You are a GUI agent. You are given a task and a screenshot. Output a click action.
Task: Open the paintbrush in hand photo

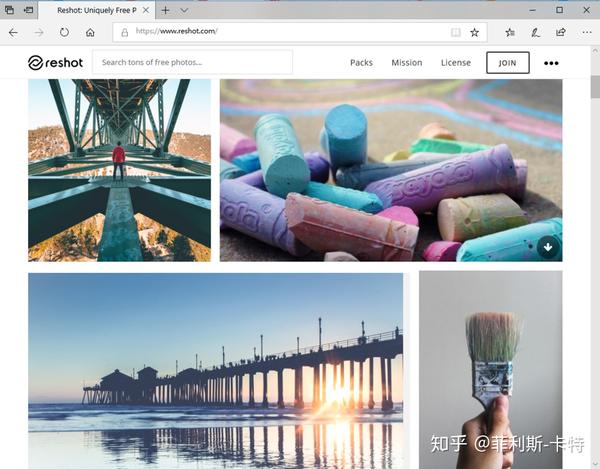pos(491,370)
